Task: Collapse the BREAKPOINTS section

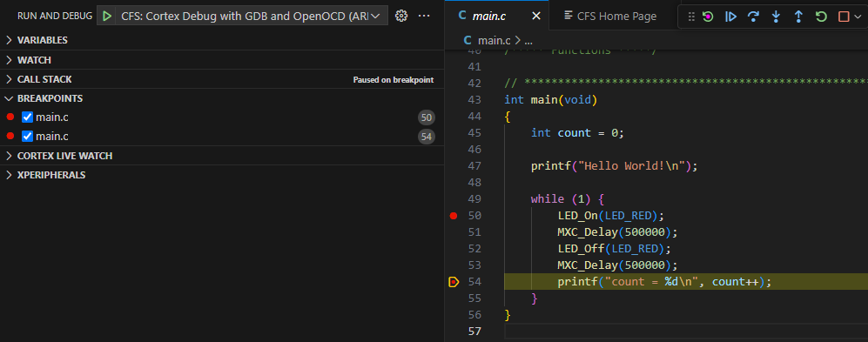Action: coord(221,98)
